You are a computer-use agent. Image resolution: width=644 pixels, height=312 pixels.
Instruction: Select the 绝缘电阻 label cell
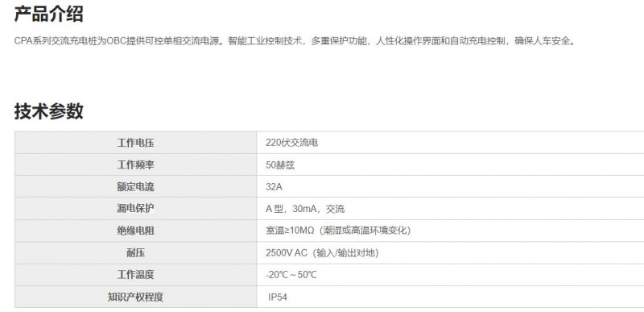pyautogui.click(x=135, y=231)
